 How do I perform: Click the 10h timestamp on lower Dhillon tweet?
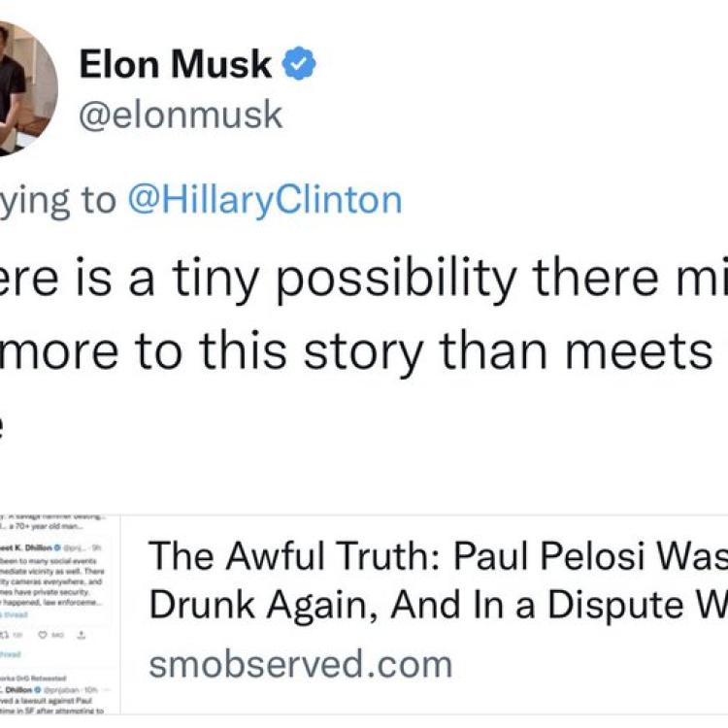91,690
